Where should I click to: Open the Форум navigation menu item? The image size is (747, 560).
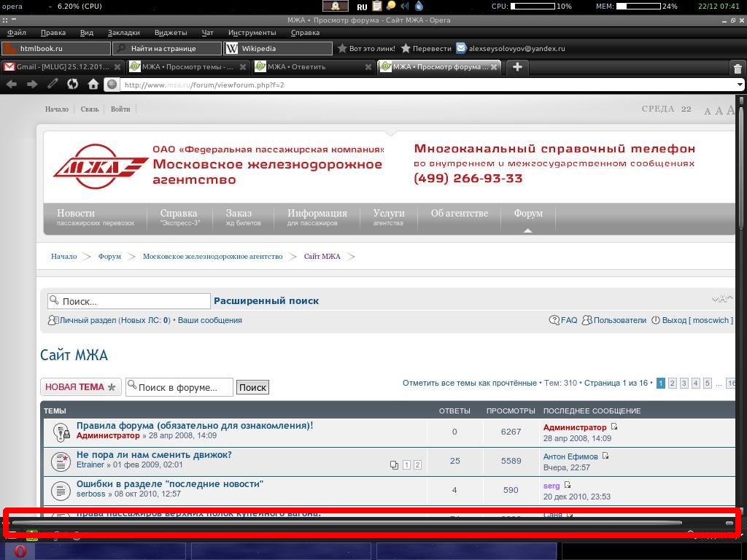527,214
